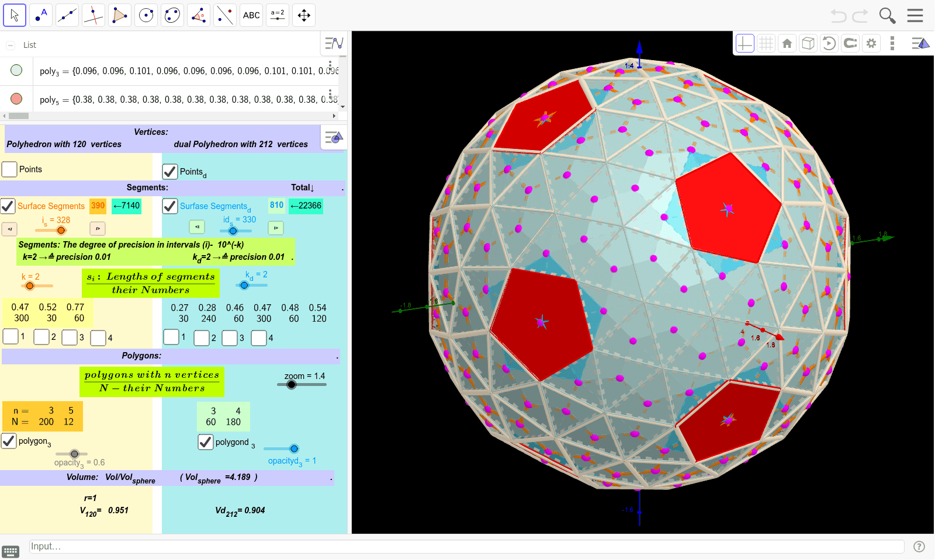Click the ←22366 button

(x=306, y=206)
